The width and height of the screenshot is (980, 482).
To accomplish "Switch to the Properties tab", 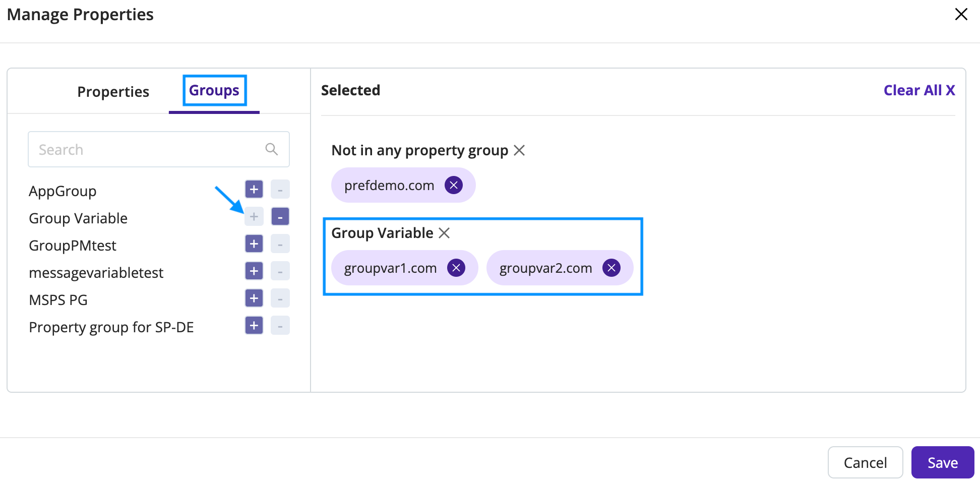I will point(113,91).
